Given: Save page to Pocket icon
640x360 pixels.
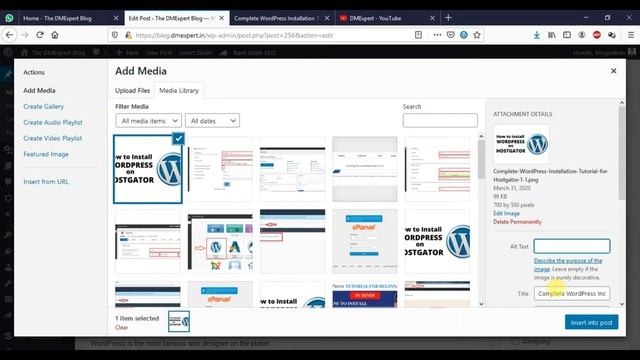Looking at the screenshot, I should click(451, 35).
